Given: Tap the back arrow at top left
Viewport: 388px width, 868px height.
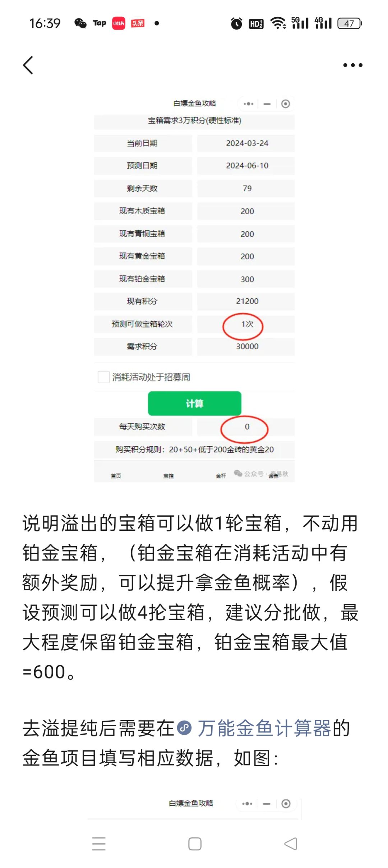Looking at the screenshot, I should coord(28,65).
